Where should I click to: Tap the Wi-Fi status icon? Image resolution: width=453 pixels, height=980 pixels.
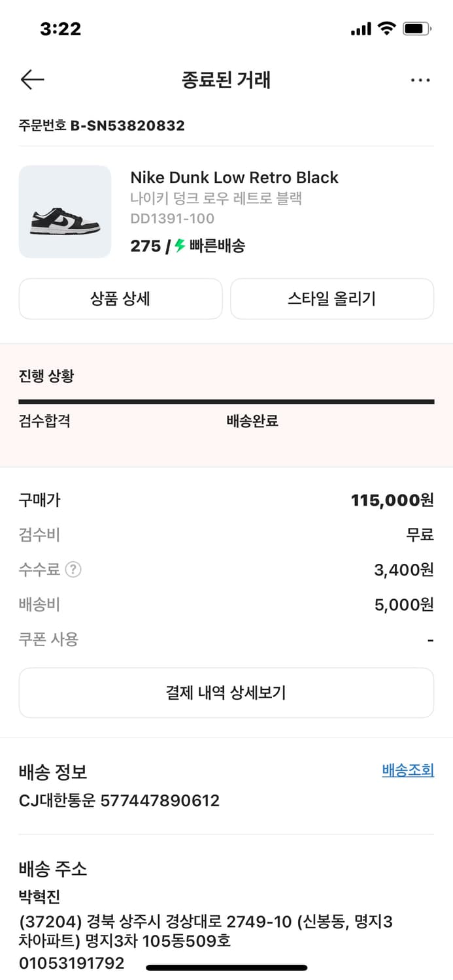coord(387,29)
